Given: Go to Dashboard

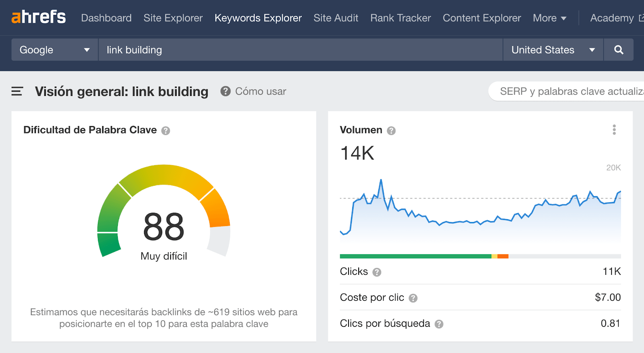Looking at the screenshot, I should [x=106, y=18].
